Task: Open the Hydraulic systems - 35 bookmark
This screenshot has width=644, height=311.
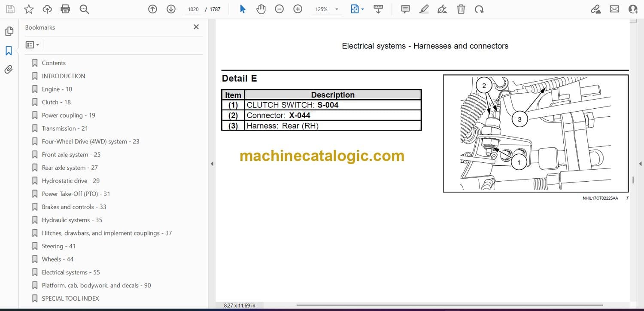Action: coord(72,220)
